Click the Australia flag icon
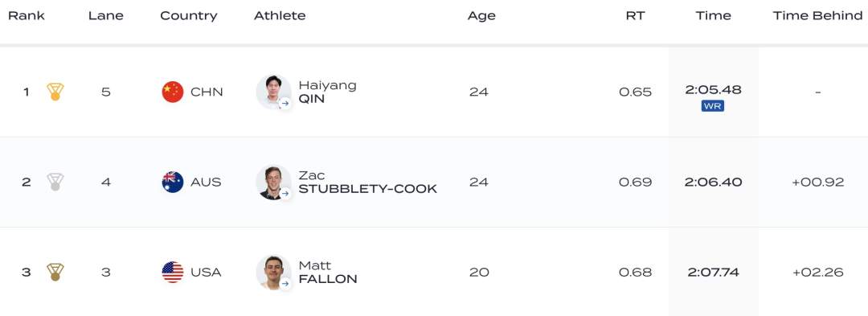This screenshot has width=868, height=316. tap(173, 182)
